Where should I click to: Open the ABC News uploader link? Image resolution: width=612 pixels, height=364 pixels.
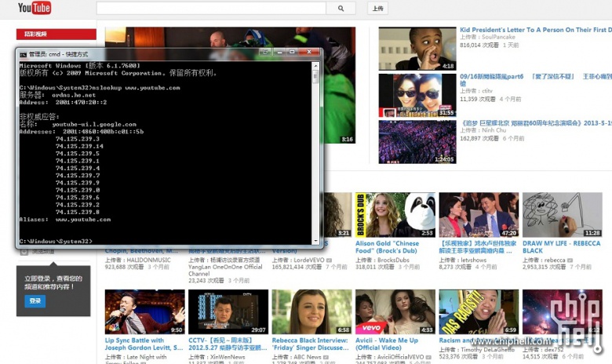pos(308,357)
